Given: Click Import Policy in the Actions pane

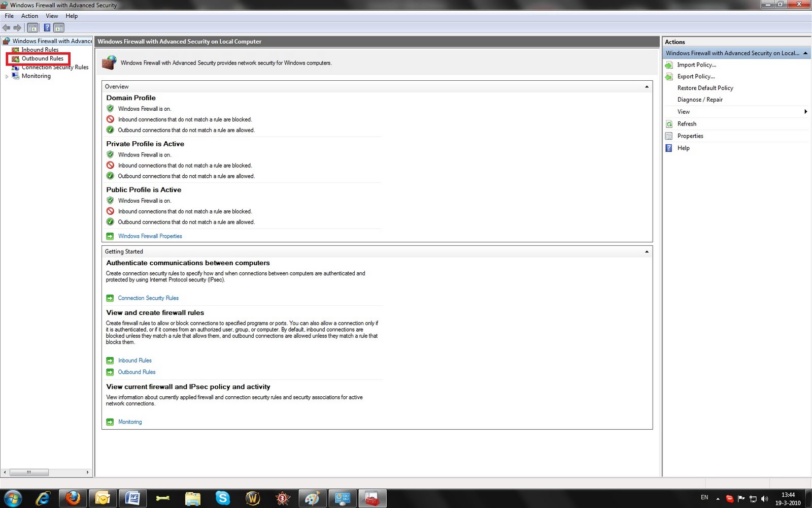Looking at the screenshot, I should coord(696,65).
